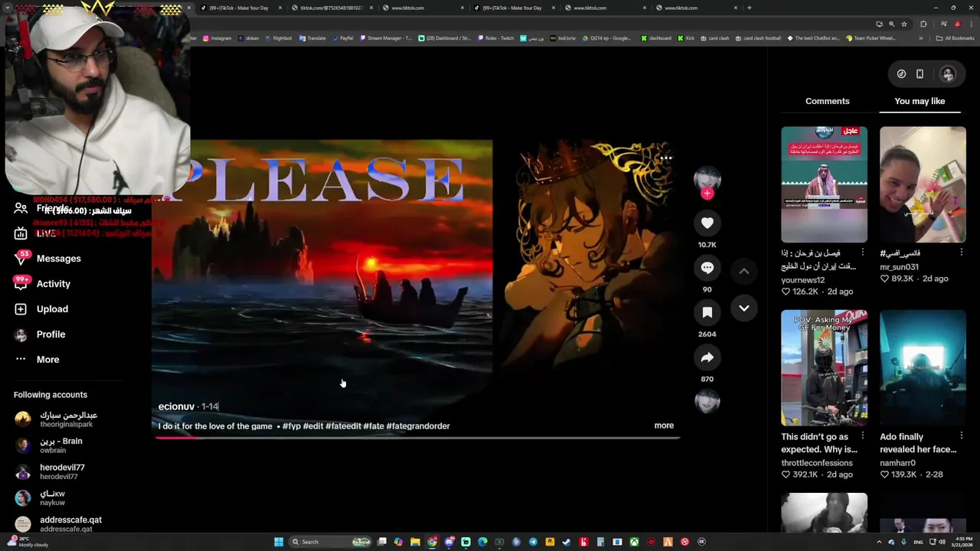
Task: Open followed account owbrain
Action: coord(60,445)
